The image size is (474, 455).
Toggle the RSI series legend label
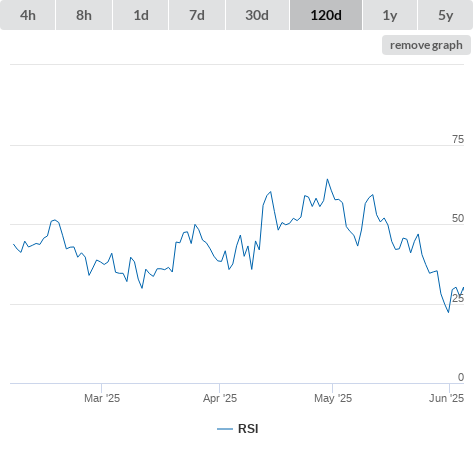click(x=248, y=429)
